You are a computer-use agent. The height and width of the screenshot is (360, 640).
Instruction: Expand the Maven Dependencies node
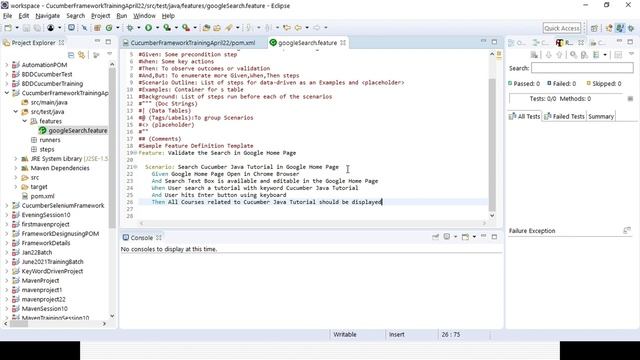[x=16, y=168]
